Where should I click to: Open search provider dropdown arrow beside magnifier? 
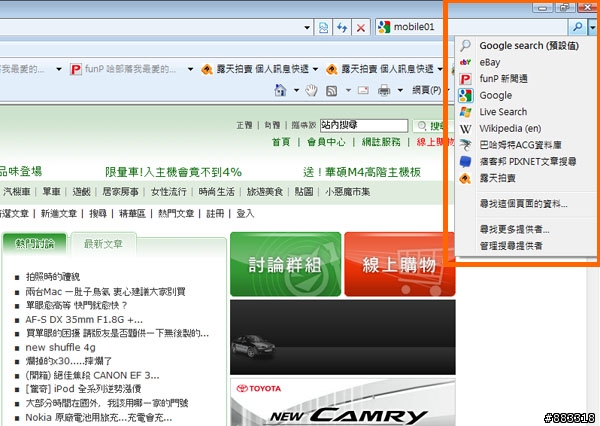pos(592,27)
